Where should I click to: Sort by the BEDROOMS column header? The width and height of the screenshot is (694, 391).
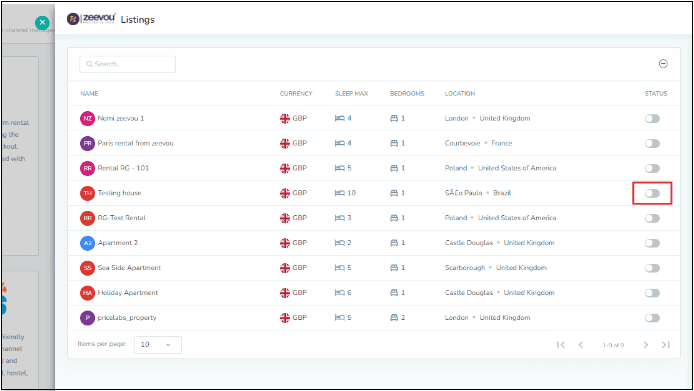tap(407, 93)
